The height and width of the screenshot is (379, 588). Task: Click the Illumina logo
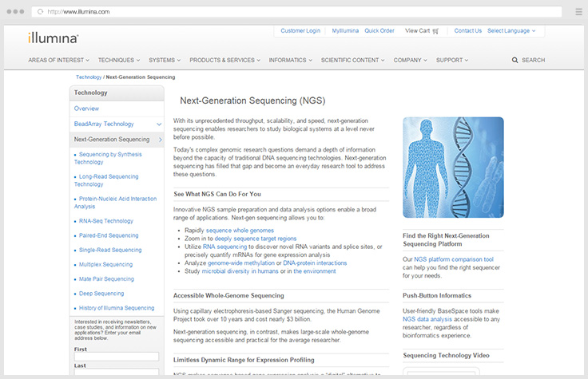52,36
